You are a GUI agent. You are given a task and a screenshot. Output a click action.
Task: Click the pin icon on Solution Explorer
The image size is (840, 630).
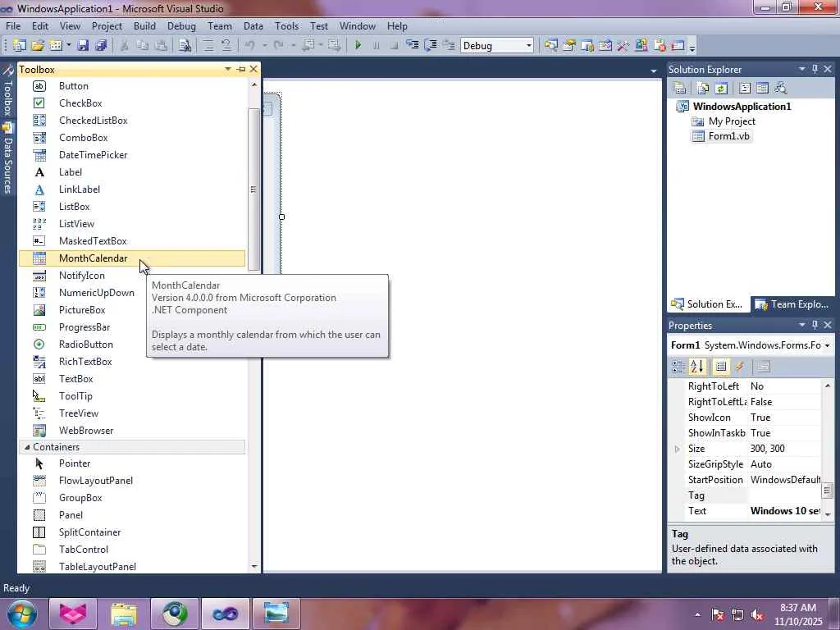[815, 69]
